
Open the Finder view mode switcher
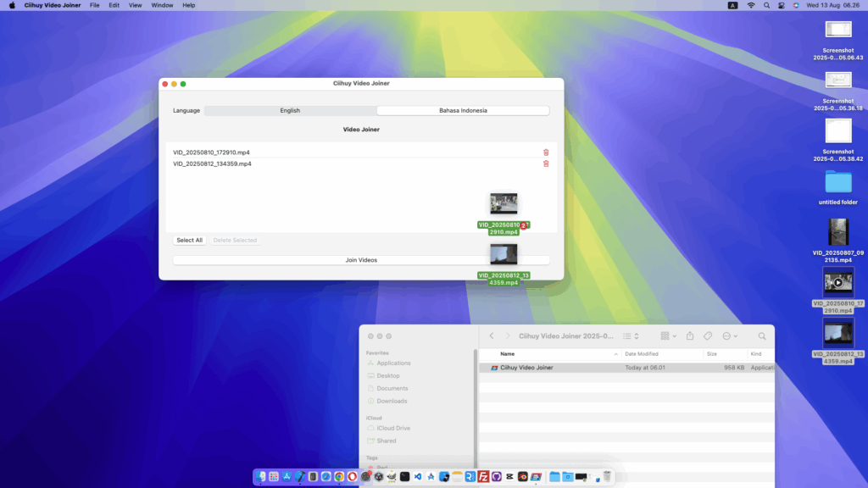(631, 335)
